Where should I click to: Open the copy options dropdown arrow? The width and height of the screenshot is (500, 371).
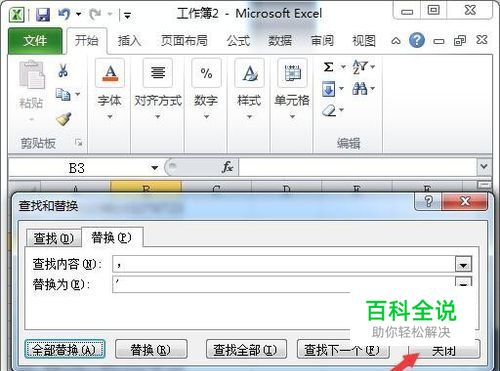(x=78, y=94)
